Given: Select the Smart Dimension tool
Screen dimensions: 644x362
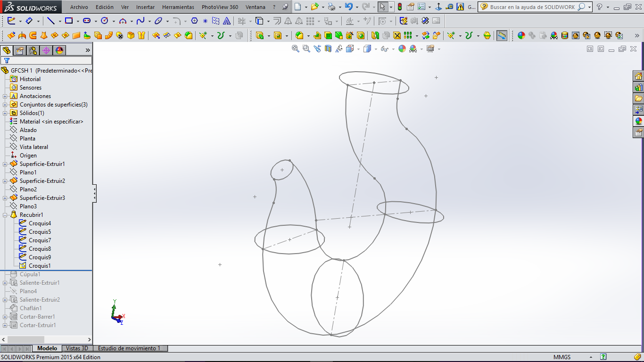Looking at the screenshot, I should click(29, 21).
